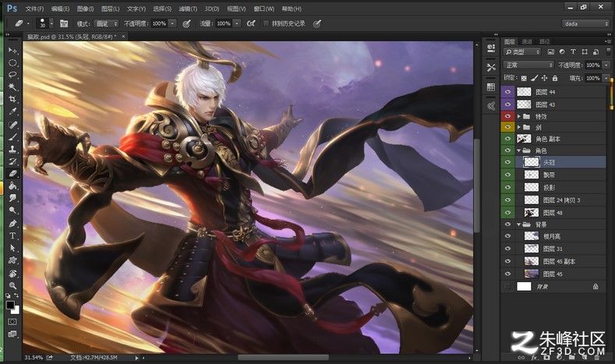Image resolution: width=615 pixels, height=364 pixels.
Task: Filter layers by pixel layer icon
Action: tap(550, 51)
